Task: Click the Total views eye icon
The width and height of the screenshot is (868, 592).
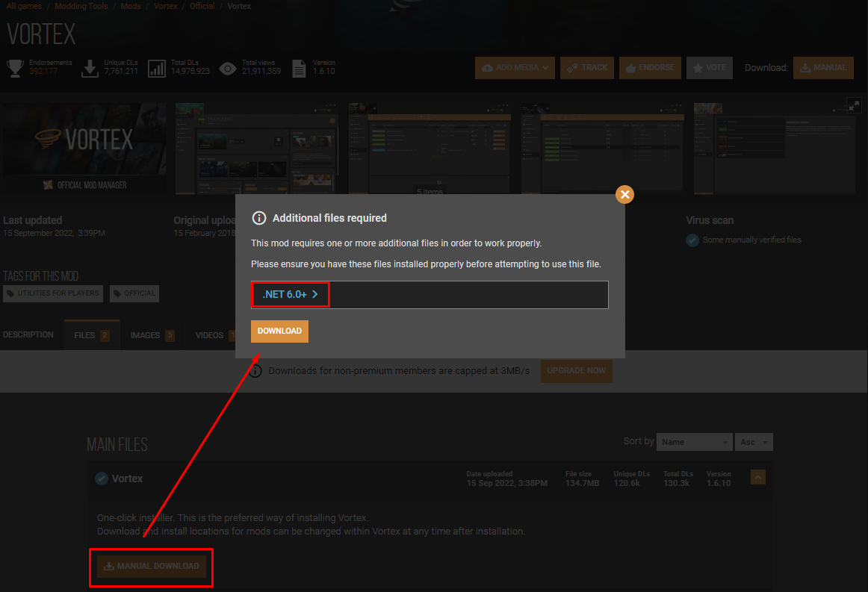Action: [228, 69]
